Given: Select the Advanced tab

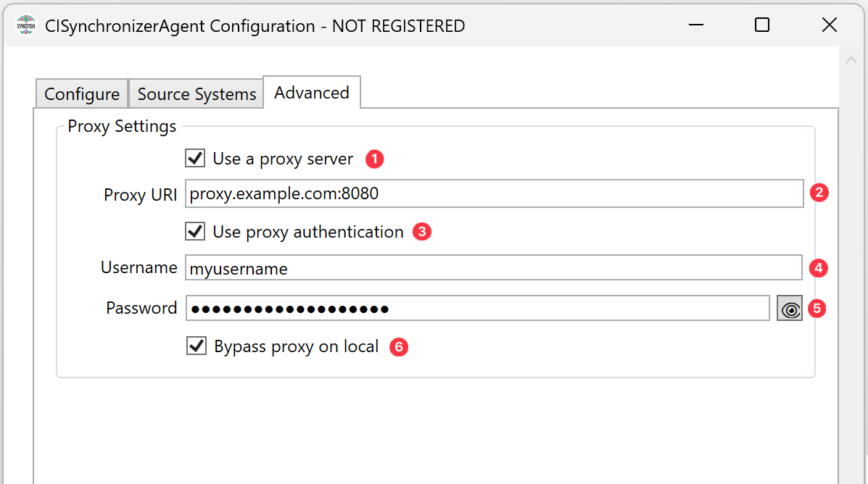Looking at the screenshot, I should point(312,93).
